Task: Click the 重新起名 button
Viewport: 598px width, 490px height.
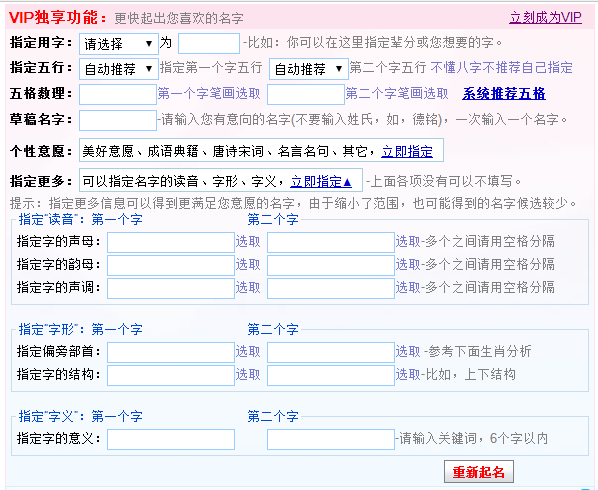Action: click(479, 472)
